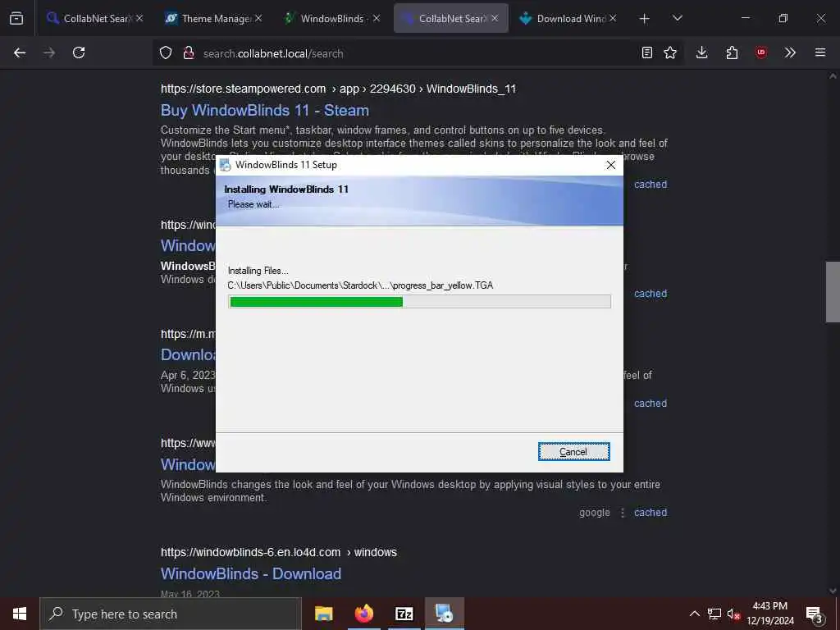Open result options dots next to google

[623, 513]
